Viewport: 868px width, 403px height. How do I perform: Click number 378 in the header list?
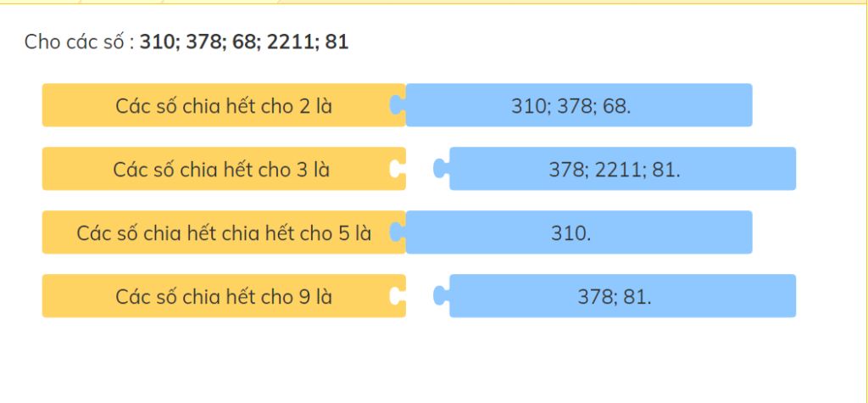coord(202,42)
